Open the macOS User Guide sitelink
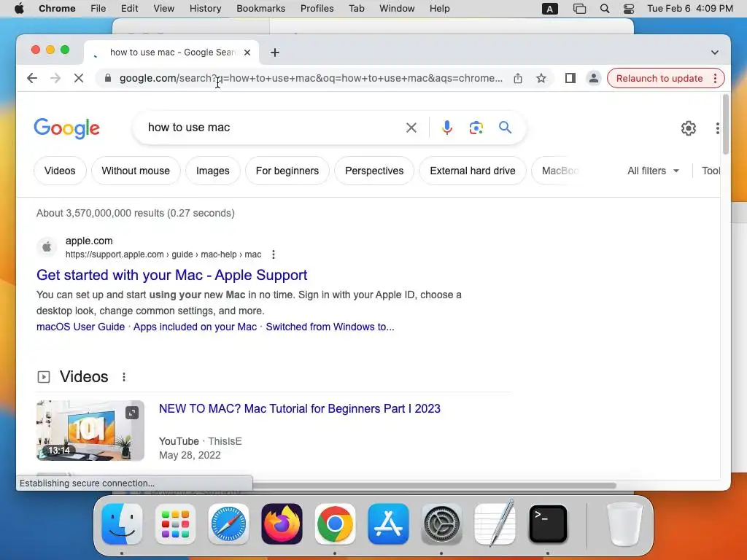 point(80,327)
